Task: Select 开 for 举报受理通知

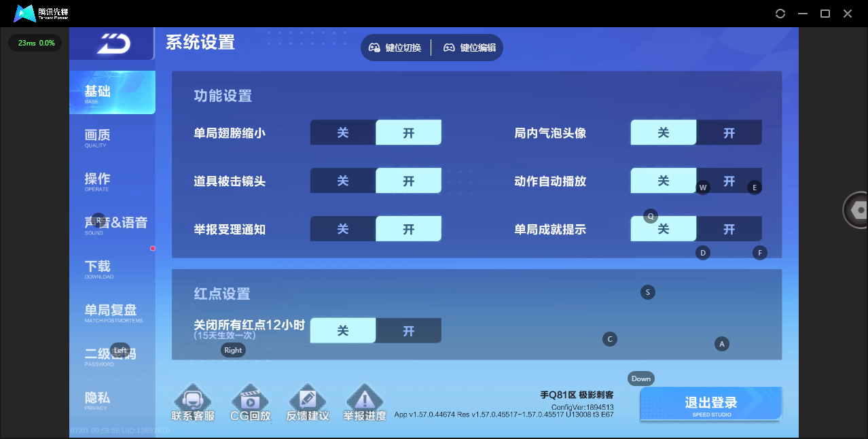Action: [x=408, y=229]
